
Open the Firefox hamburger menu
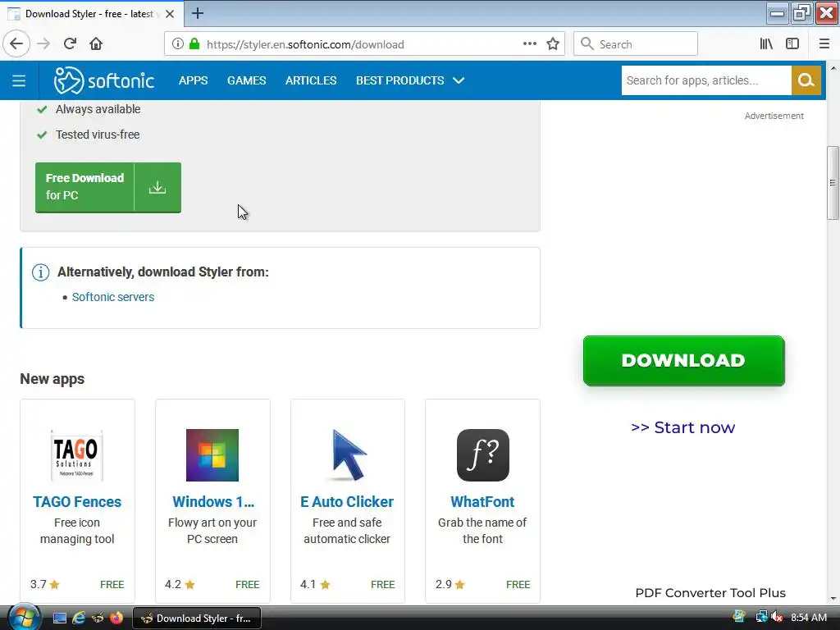click(x=824, y=44)
